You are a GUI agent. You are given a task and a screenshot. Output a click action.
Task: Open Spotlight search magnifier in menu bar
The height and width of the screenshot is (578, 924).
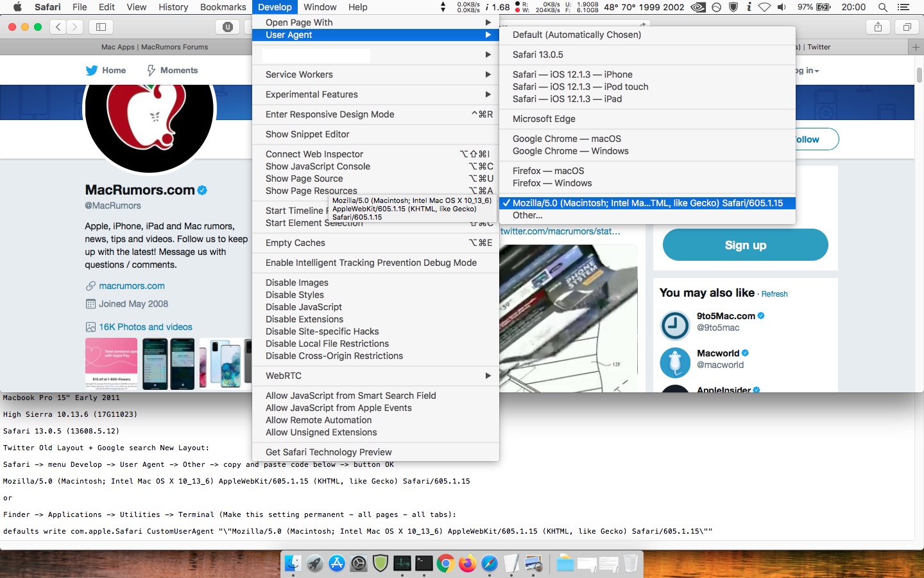(x=883, y=7)
